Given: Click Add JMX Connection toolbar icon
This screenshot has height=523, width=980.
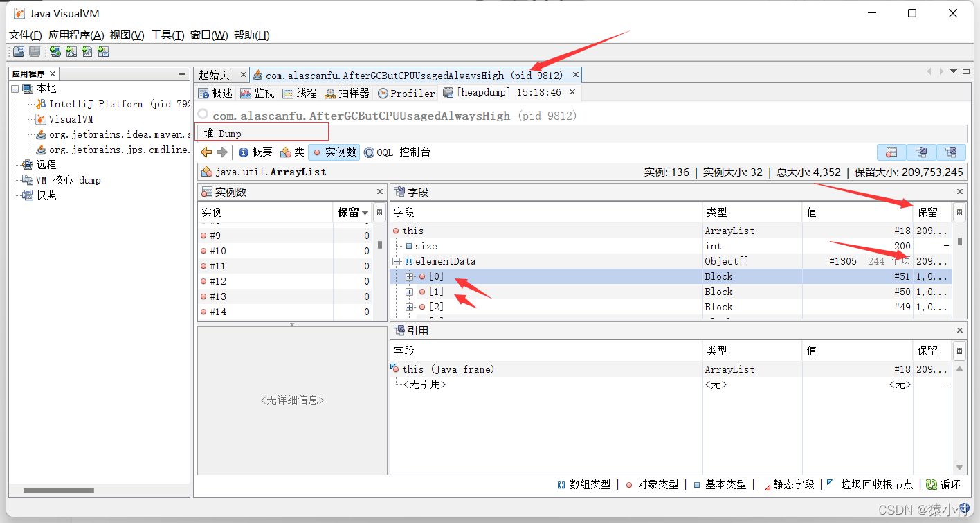Looking at the screenshot, I should click(71, 52).
